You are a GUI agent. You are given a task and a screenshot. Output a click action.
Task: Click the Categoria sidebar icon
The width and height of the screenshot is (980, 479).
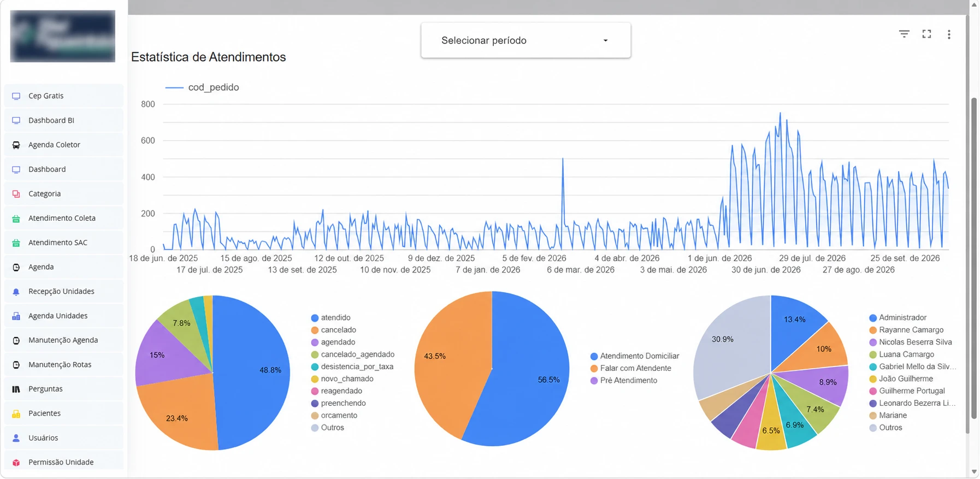(x=16, y=194)
